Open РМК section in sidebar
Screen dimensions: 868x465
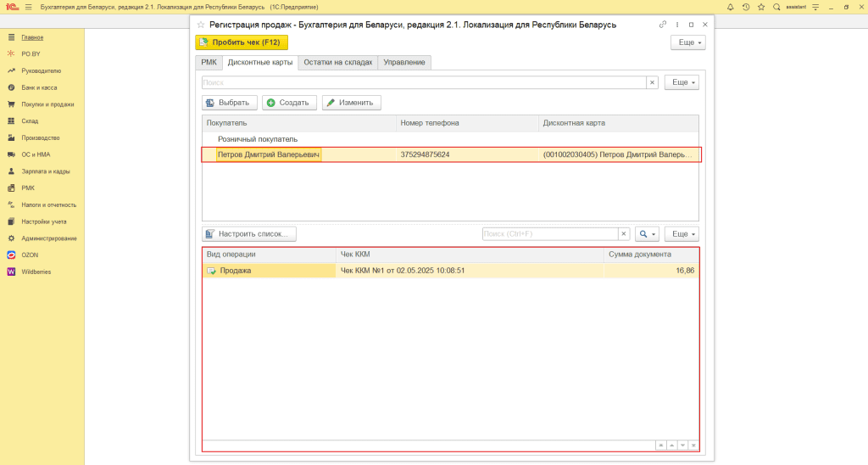coord(28,188)
